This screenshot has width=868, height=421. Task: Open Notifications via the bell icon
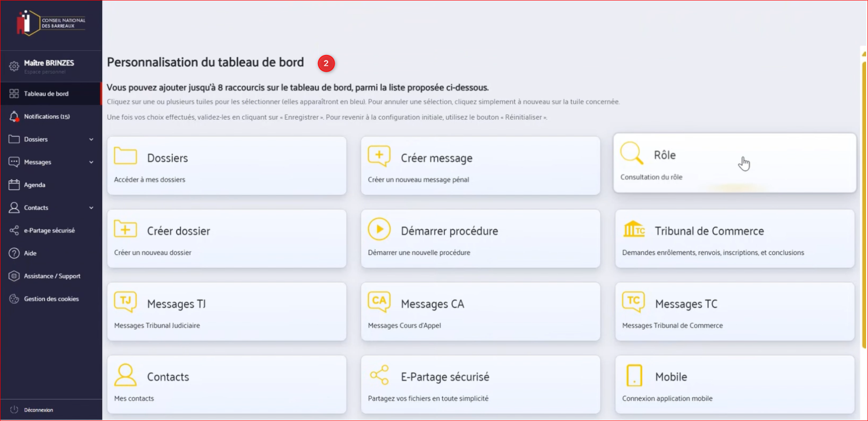(14, 116)
